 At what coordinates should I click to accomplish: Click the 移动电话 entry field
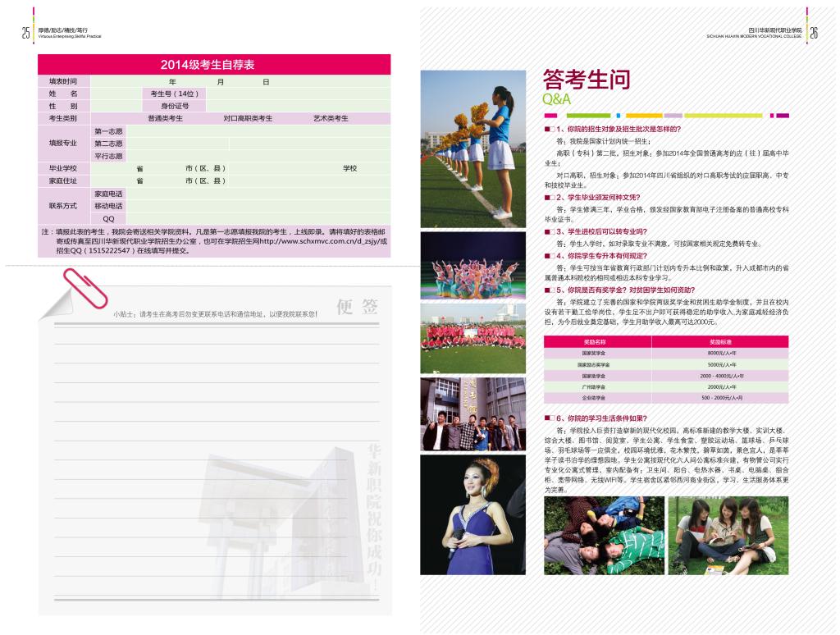[x=258, y=206]
